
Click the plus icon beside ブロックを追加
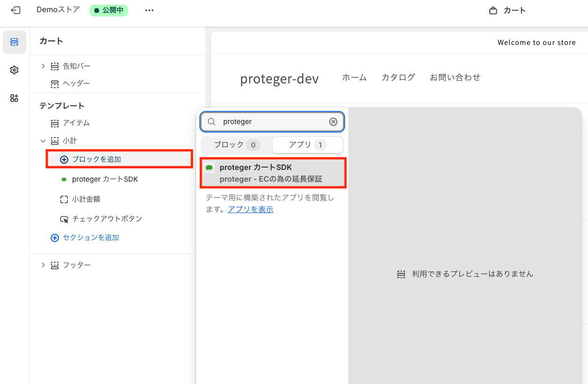[64, 159]
